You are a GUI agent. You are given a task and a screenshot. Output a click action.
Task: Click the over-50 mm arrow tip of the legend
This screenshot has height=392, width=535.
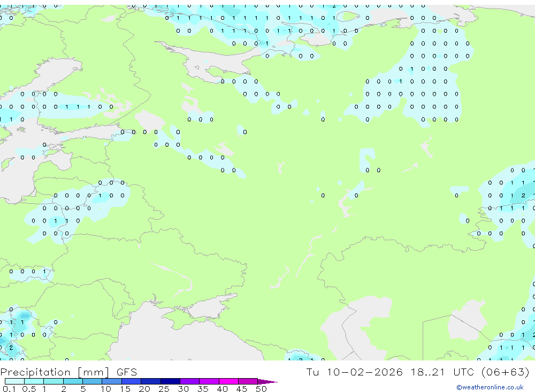pos(267,381)
